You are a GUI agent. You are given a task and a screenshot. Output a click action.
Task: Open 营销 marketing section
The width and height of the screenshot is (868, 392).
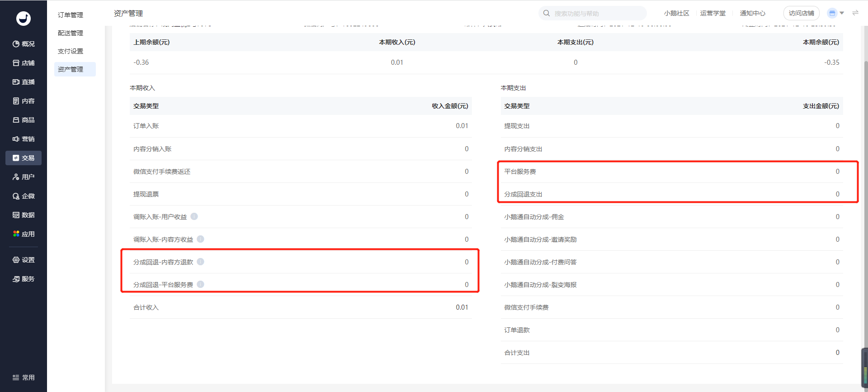24,139
